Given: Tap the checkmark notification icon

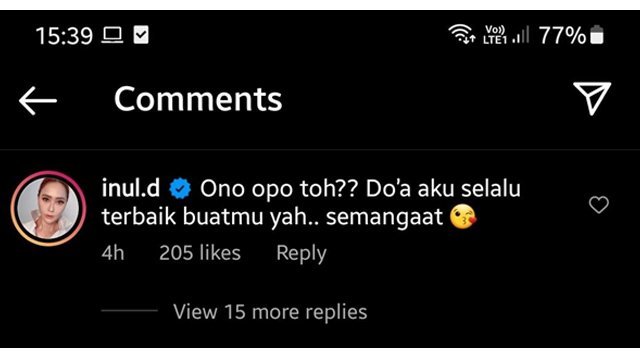Looking at the screenshot, I should [x=141, y=35].
